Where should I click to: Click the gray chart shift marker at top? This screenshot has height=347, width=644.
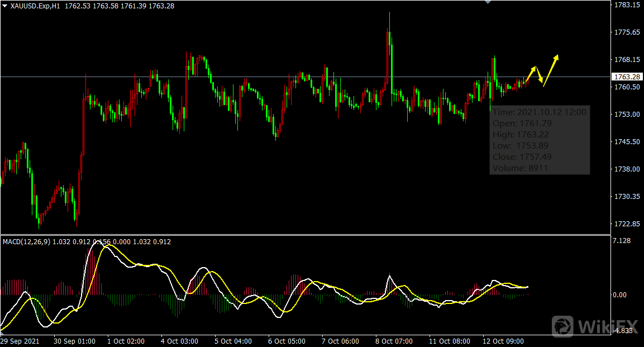488,2
